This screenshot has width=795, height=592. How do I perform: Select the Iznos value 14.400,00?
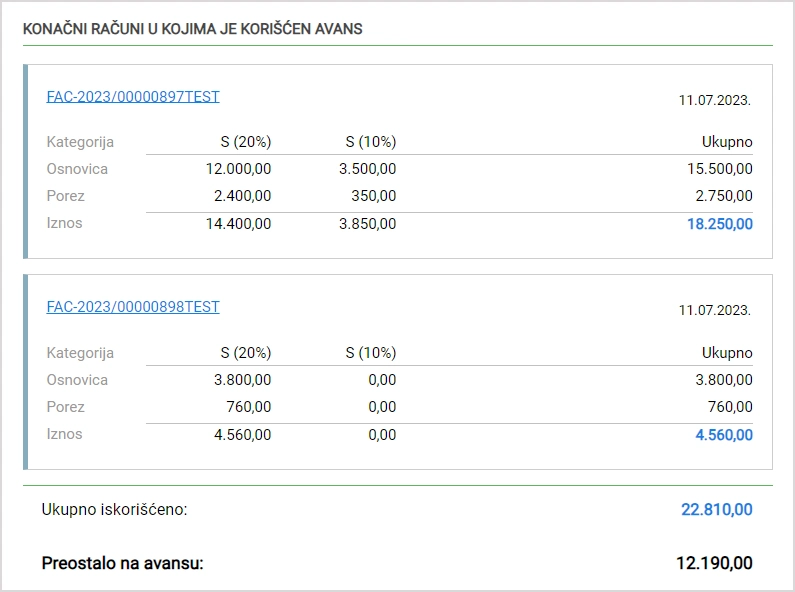pyautogui.click(x=238, y=224)
